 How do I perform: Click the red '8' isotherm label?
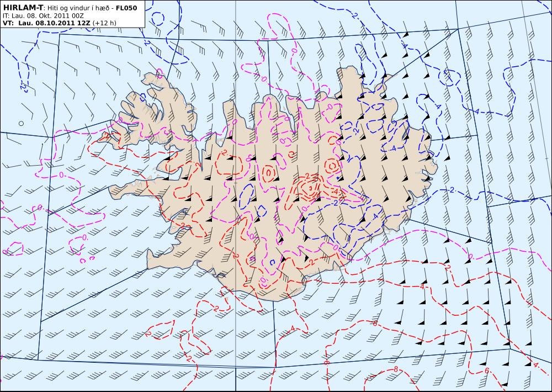(396, 369)
